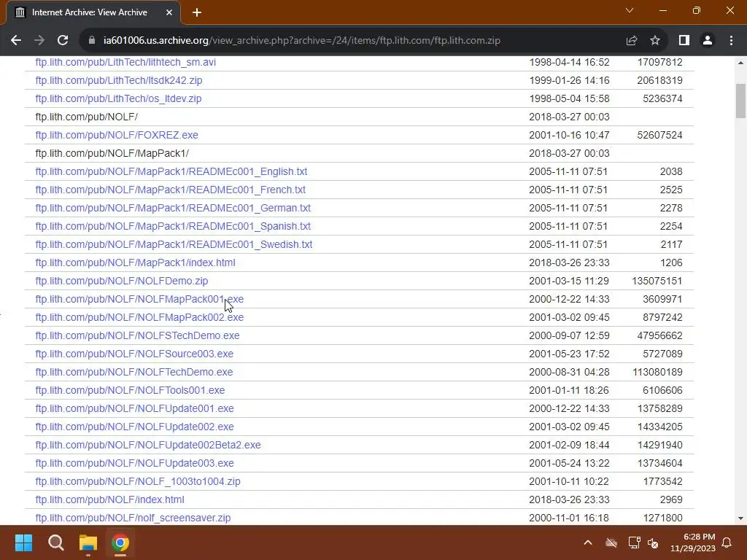Click the lock site info icon
The image size is (747, 560).
pos(92,41)
